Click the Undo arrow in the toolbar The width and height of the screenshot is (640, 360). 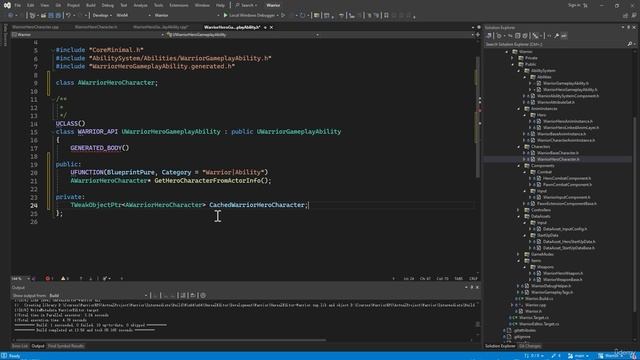pyautogui.click(x=68, y=15)
